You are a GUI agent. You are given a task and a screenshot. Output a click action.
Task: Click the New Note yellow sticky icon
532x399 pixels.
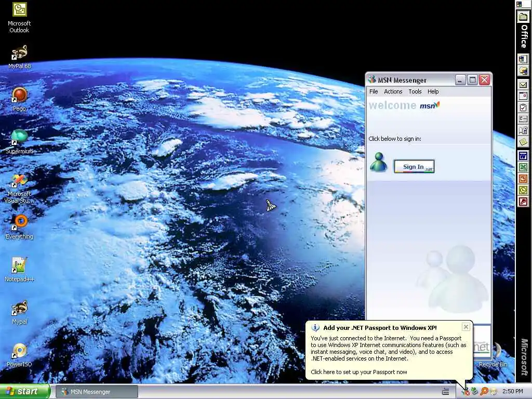point(523,141)
